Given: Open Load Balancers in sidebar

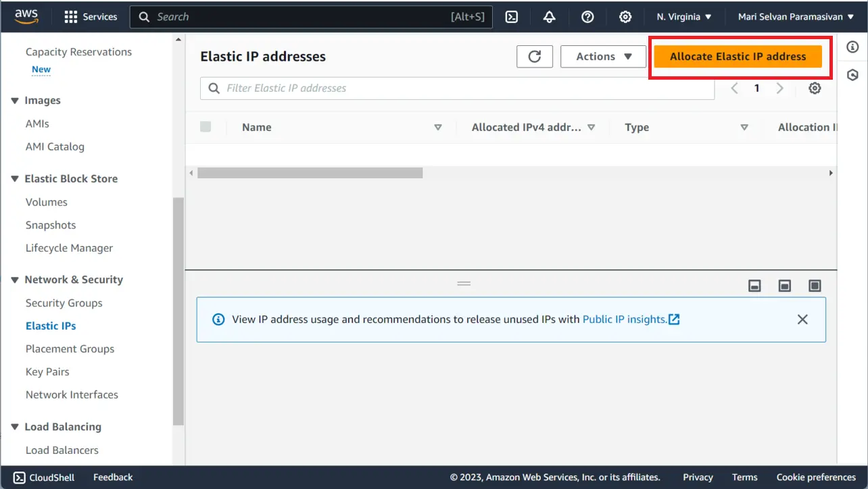Looking at the screenshot, I should (x=62, y=450).
